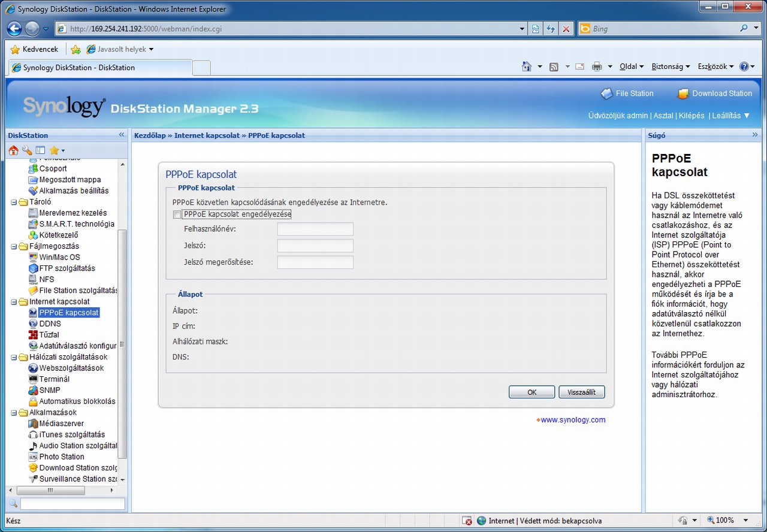This screenshot has height=532, width=767.
Task: Open the Eszközök menu
Action: (715, 66)
